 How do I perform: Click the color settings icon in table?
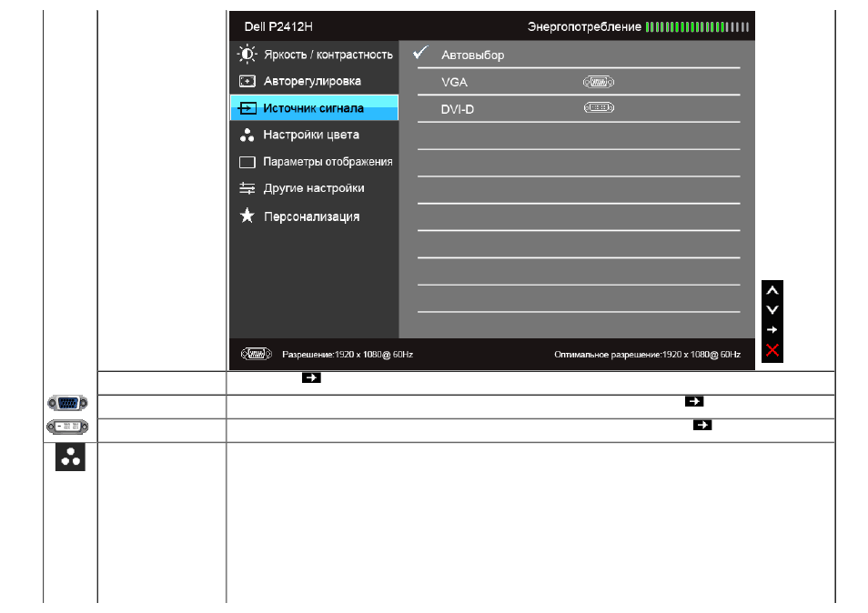pyautogui.click(x=70, y=457)
